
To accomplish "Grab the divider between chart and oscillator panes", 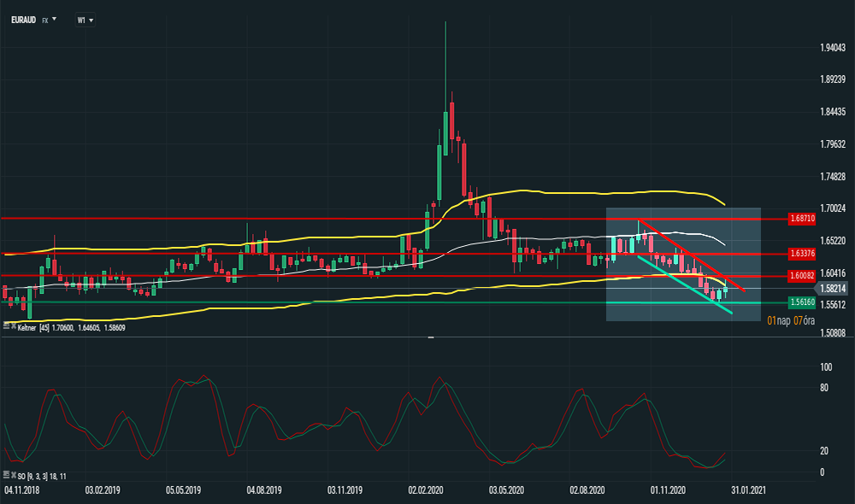I will 430,338.
